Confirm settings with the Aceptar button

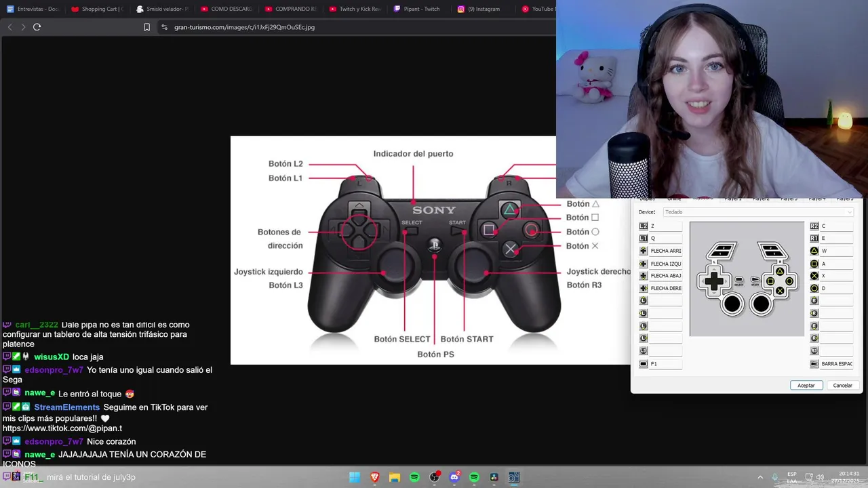(806, 385)
